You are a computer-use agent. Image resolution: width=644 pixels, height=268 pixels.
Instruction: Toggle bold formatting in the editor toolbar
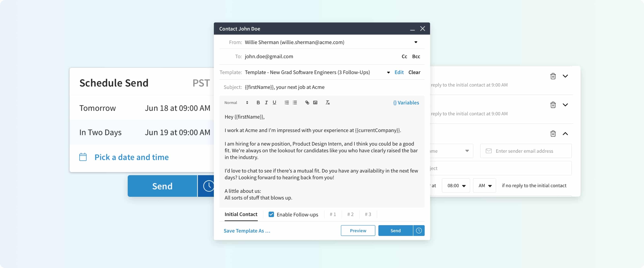258,102
